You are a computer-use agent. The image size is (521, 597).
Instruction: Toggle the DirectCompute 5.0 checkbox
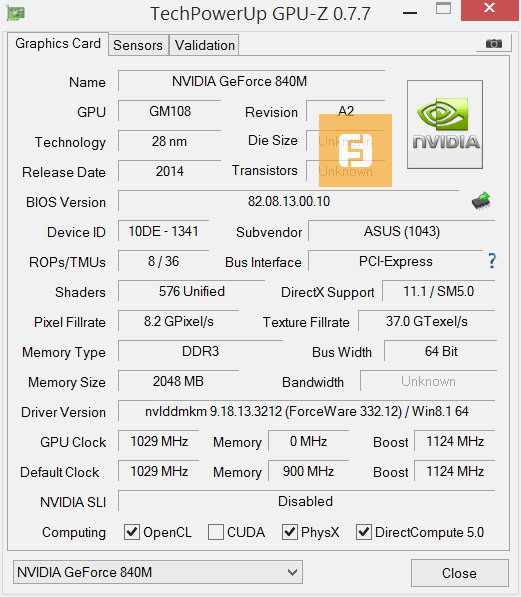[x=364, y=532]
